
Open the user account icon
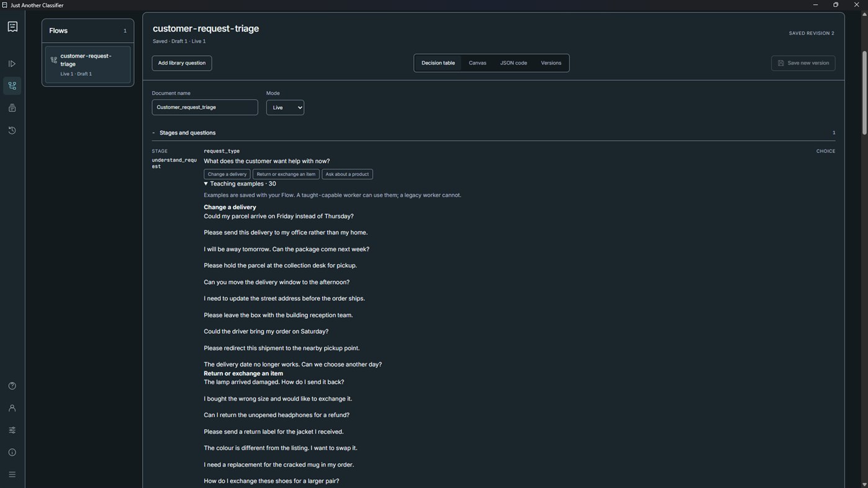coord(12,408)
